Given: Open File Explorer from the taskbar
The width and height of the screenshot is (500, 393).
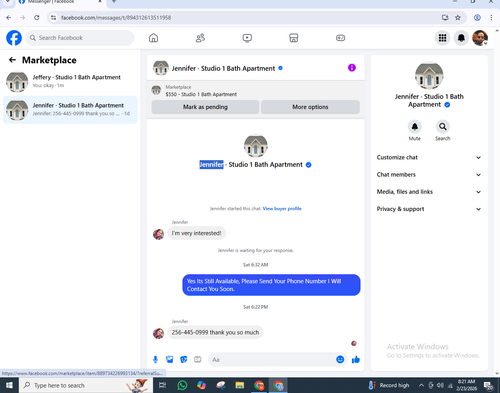Looking at the screenshot, I should [240, 385].
